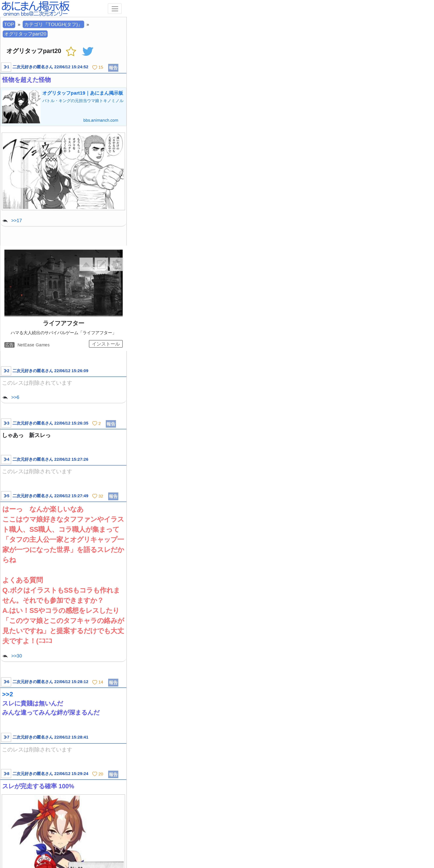Report post 1 with 報告 button
Viewport: 434px width, 868px height.
[113, 68]
